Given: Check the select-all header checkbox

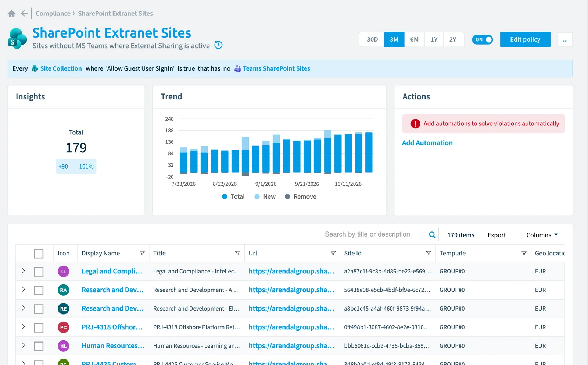Looking at the screenshot, I should (x=39, y=254).
